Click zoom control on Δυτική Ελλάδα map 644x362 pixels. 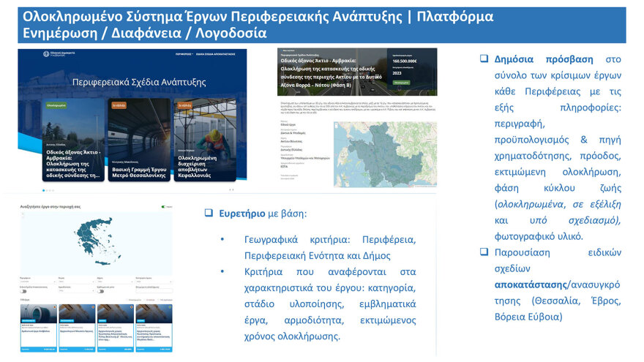[337, 126]
